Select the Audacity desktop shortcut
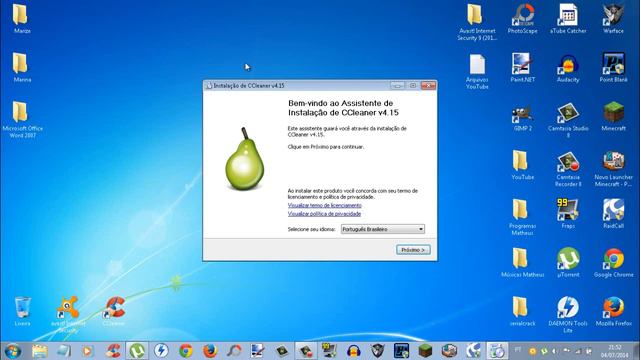Screen dimensions: 640x360 coord(568,68)
